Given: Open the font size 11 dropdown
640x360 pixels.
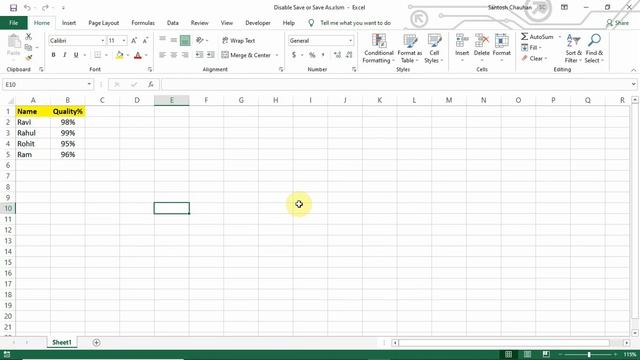Looking at the screenshot, I should (x=124, y=40).
